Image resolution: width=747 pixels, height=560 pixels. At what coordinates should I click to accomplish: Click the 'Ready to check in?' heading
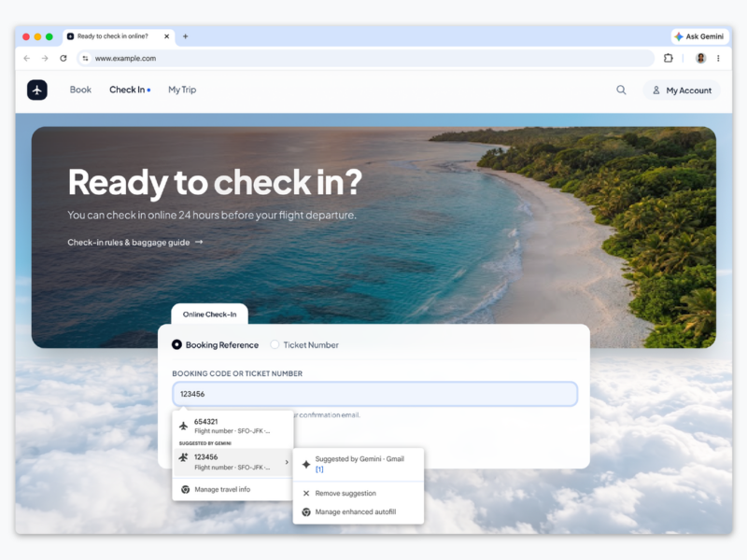(x=215, y=182)
